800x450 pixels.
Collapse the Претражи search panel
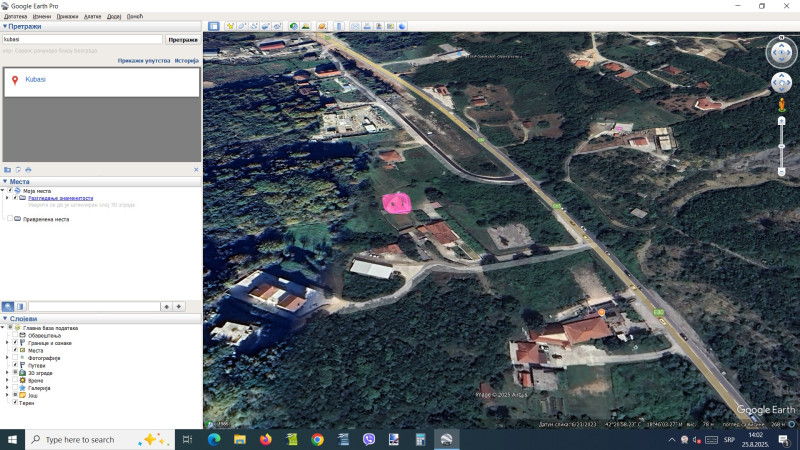click(4, 27)
